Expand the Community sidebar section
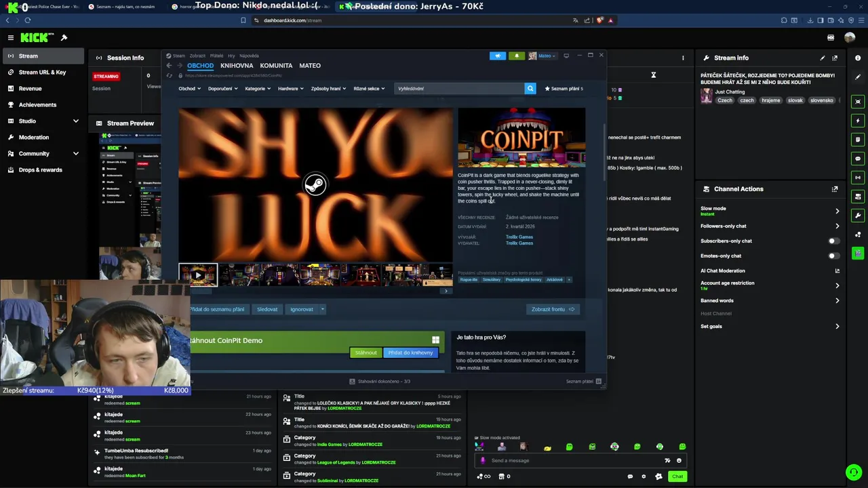868x488 pixels. point(43,153)
